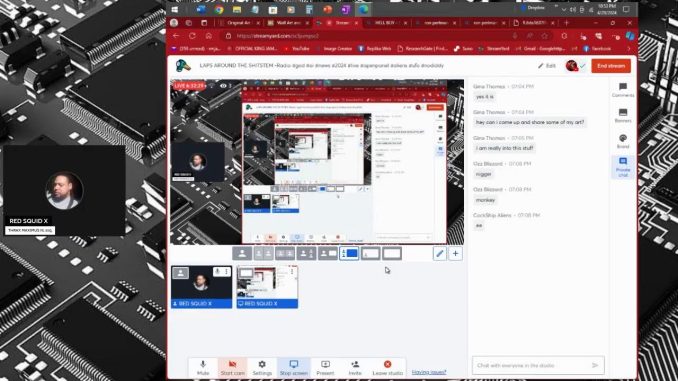Viewport: 678px width, 381px height.
Task: Select the highlighted Screen layout button
Action: click(349, 253)
